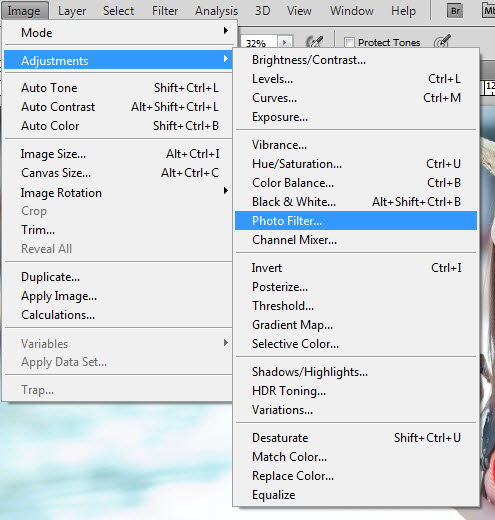Choose Auto Contrast
This screenshot has width=495, height=520.
pyautogui.click(x=118, y=107)
